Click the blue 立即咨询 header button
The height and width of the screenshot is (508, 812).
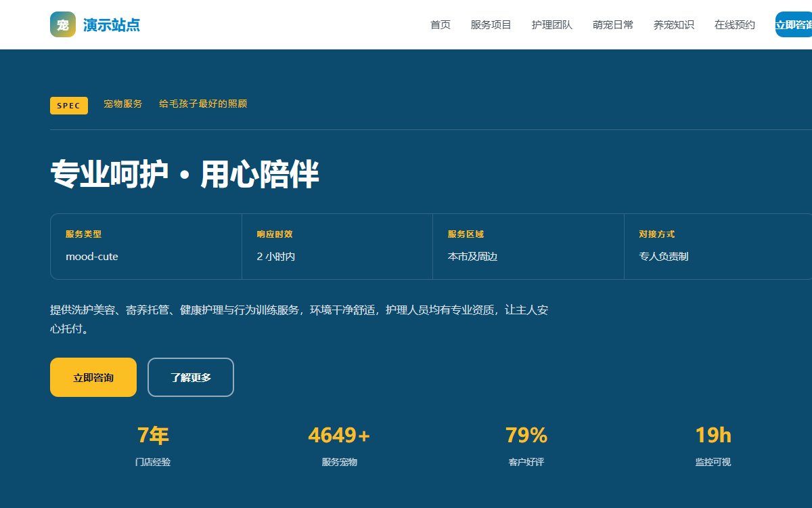click(x=794, y=24)
